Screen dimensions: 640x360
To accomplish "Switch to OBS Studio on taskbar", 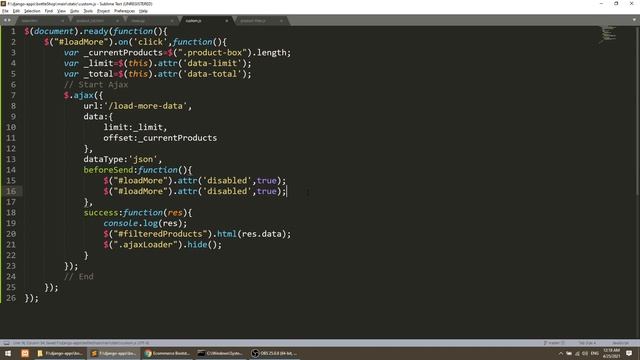I will click(274, 353).
